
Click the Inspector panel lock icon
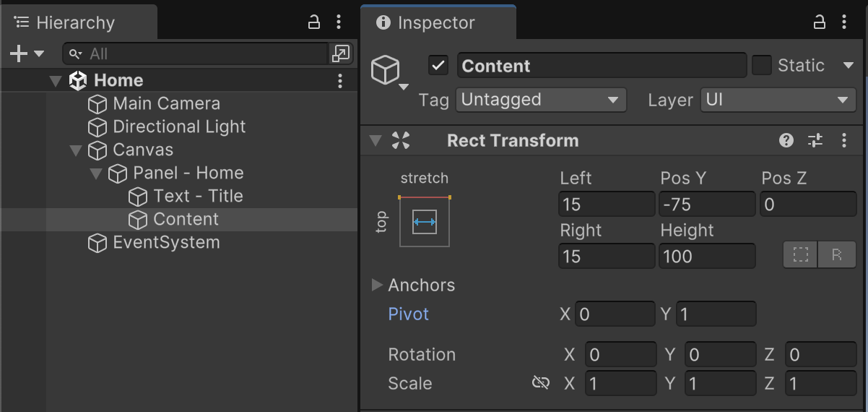[x=820, y=22]
